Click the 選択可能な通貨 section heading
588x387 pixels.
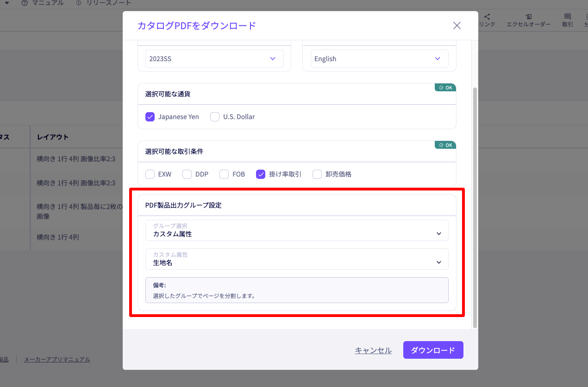point(168,94)
